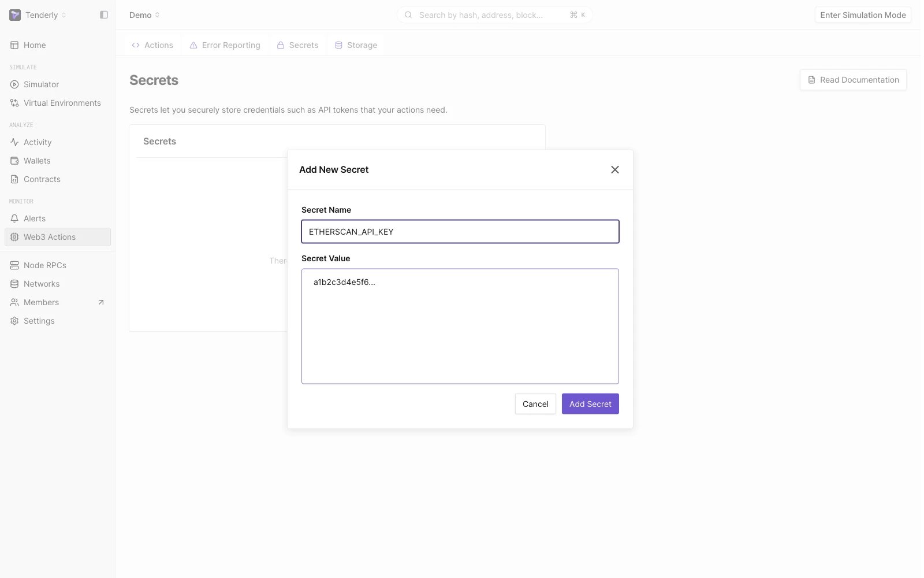This screenshot has height=578, width=924.
Task: Switch to the Secrets tab
Action: (297, 45)
